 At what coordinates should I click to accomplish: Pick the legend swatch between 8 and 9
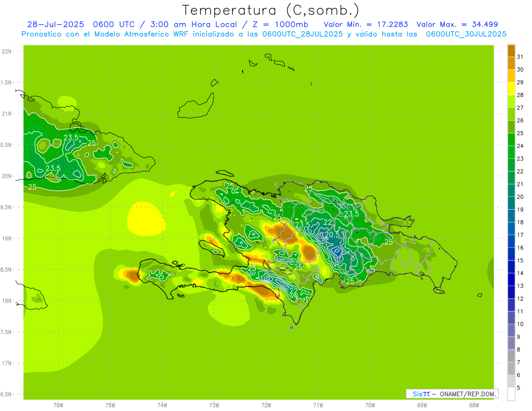511,343
